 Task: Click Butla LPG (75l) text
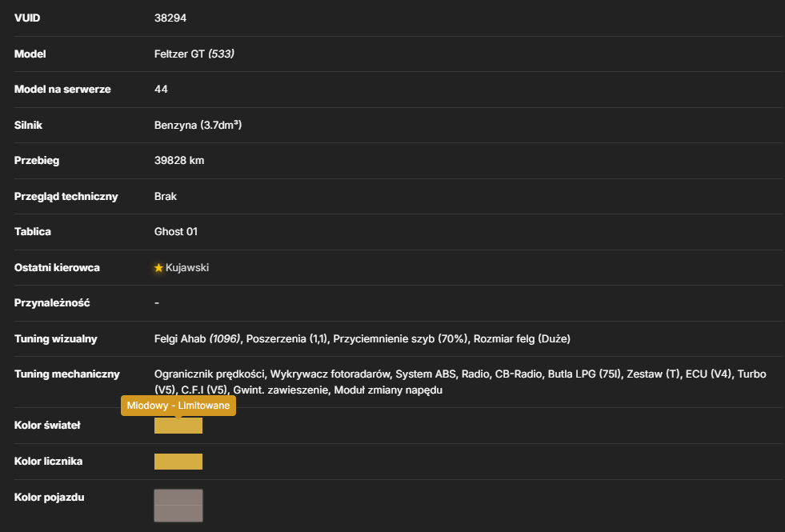coord(584,374)
